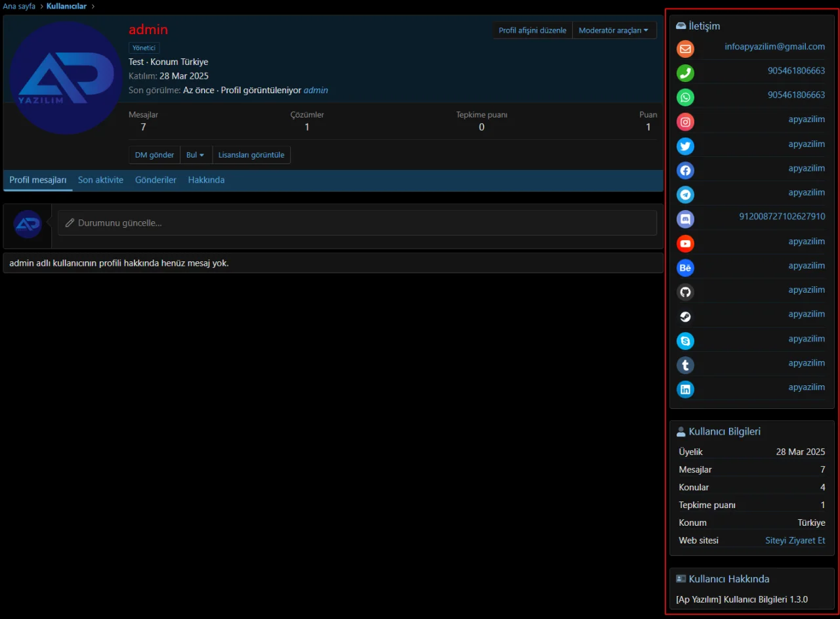Select the Steam icon
This screenshot has height=619, width=840.
685,316
